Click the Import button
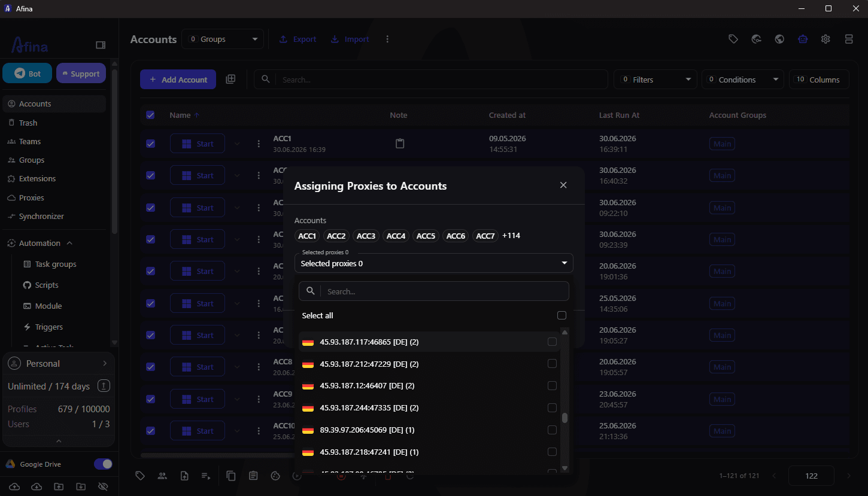 [x=350, y=39]
